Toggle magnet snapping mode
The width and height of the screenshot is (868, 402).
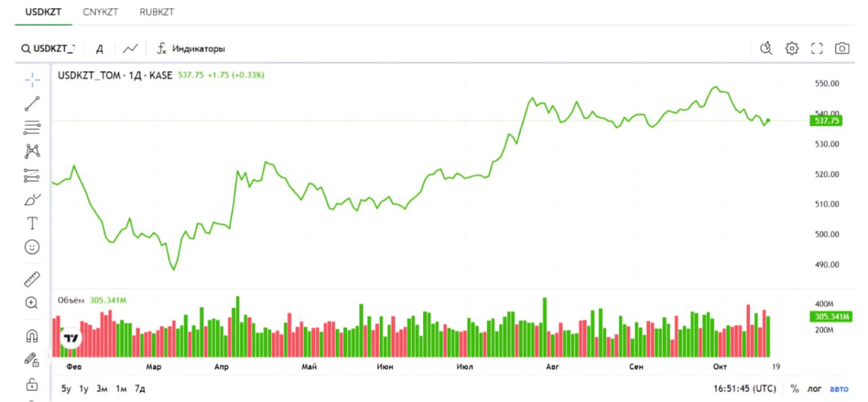32,336
